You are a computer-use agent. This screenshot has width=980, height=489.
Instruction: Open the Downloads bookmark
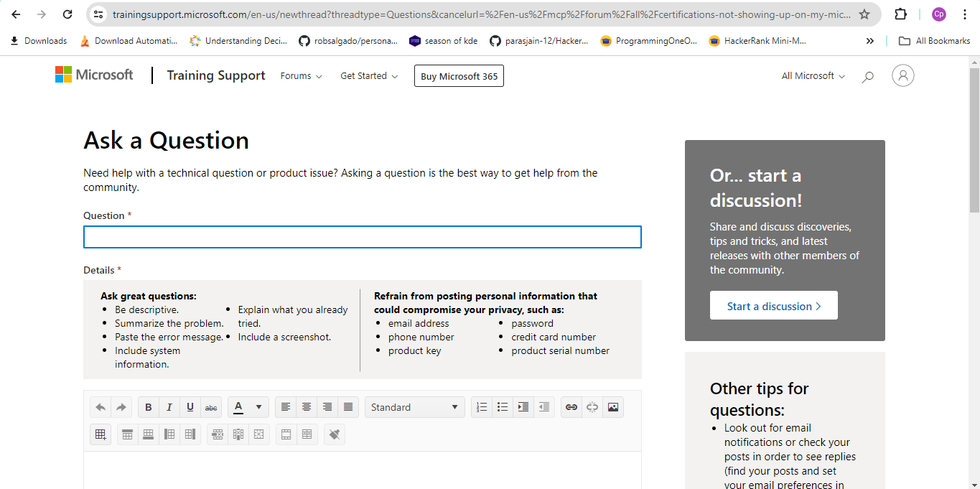39,41
